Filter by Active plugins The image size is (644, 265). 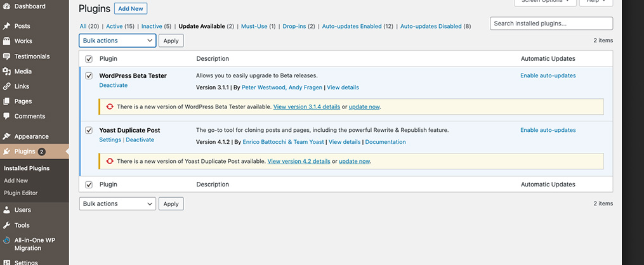tap(114, 26)
